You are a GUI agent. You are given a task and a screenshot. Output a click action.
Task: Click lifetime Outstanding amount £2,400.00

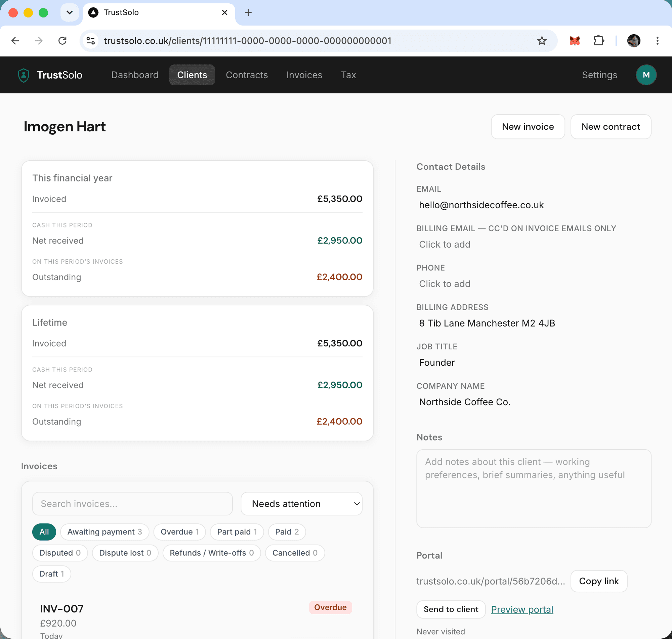[339, 421]
